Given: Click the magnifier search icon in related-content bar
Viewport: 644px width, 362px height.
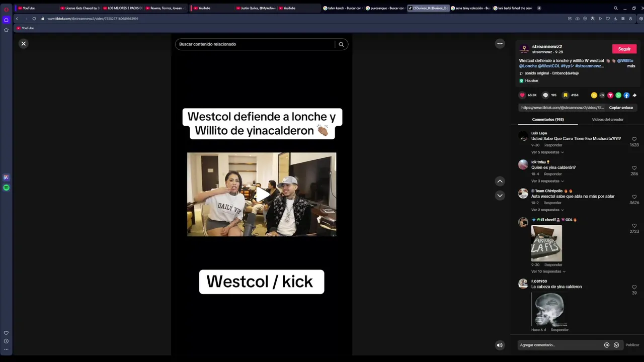Looking at the screenshot, I should point(341,44).
